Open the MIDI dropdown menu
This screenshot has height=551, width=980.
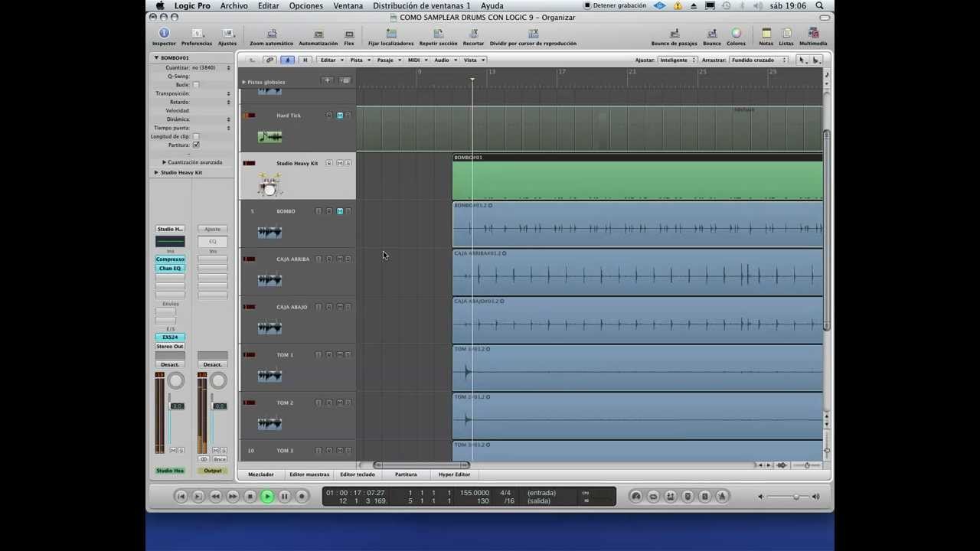click(x=416, y=60)
